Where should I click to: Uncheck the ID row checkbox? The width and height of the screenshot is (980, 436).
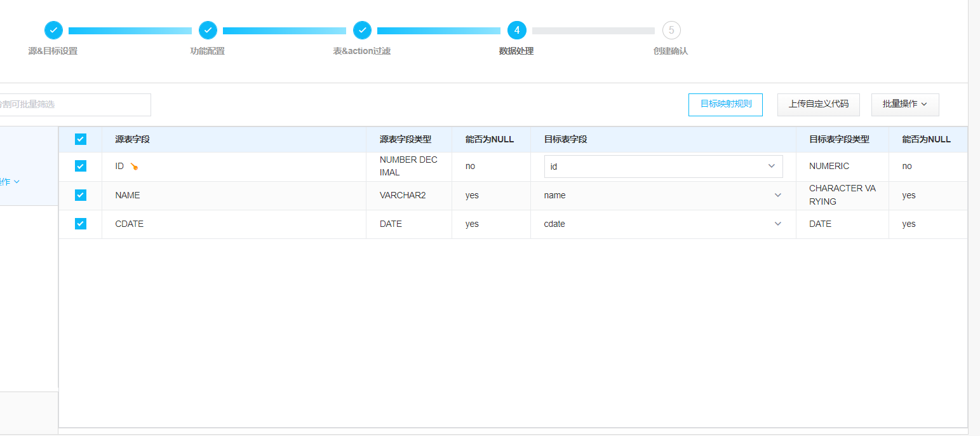point(81,166)
